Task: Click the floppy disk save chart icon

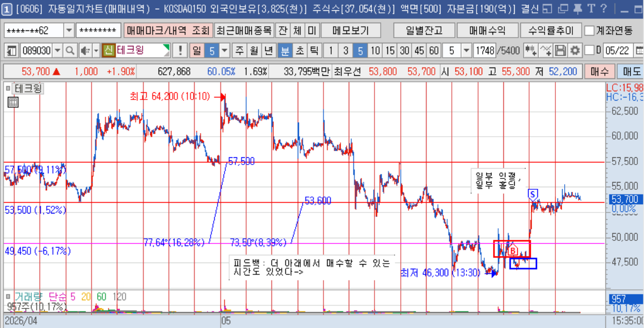Action: [x=561, y=51]
